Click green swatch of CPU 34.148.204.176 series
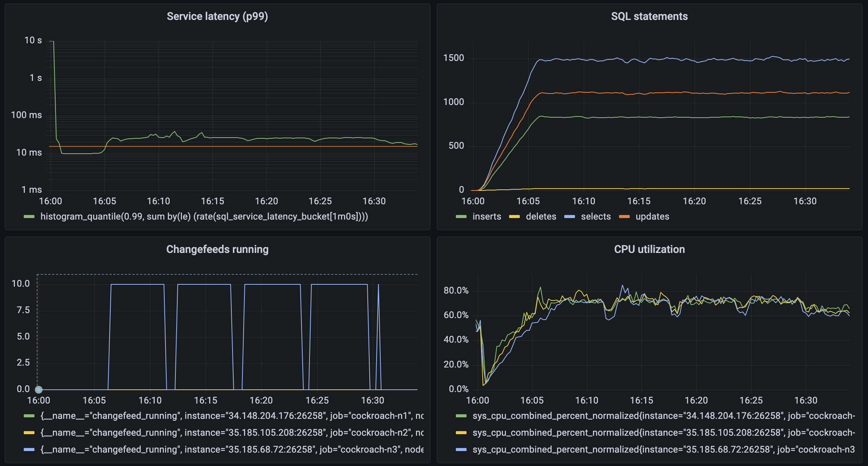This screenshot has width=868, height=466. [x=461, y=416]
